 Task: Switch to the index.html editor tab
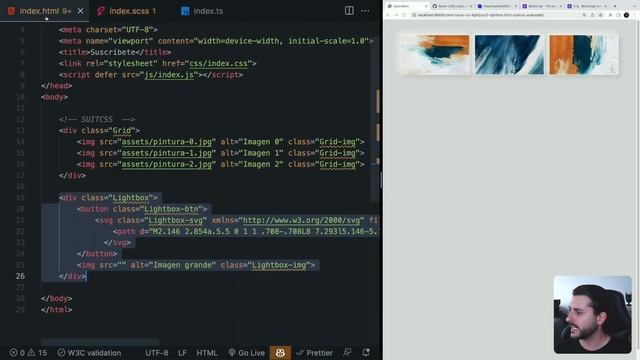pos(44,11)
